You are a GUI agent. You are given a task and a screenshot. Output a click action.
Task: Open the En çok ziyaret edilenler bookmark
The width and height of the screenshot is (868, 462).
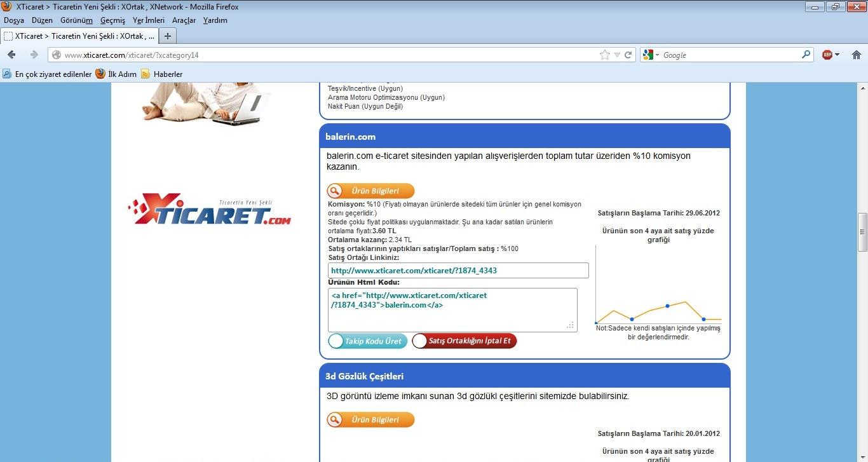coord(48,74)
